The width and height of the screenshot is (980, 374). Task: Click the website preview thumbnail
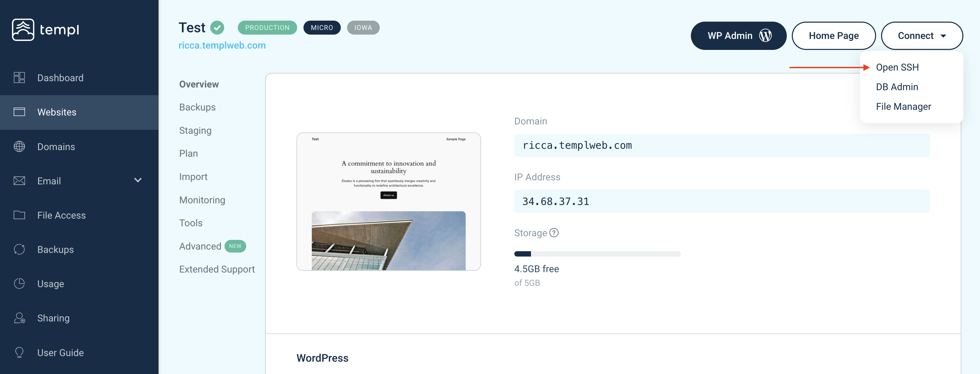[x=388, y=201]
